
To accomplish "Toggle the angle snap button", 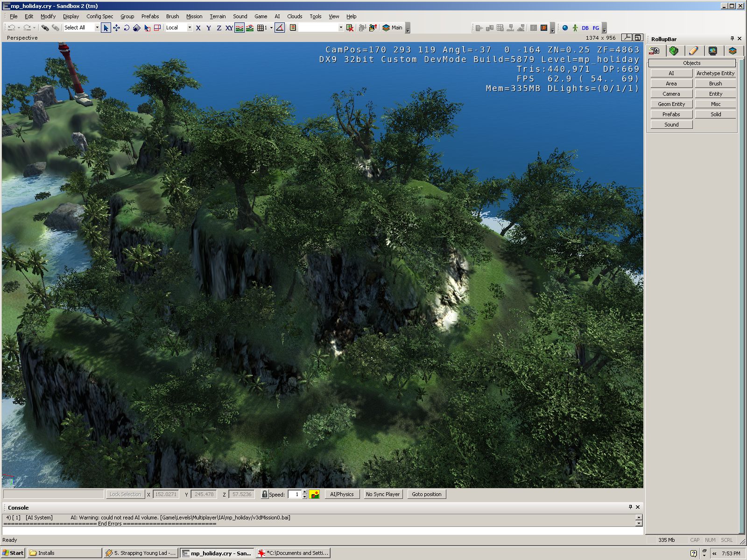I will pos(280,28).
